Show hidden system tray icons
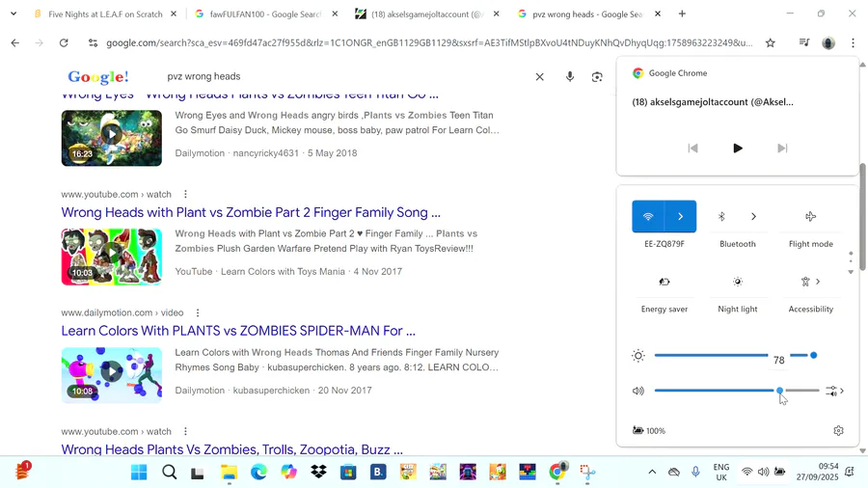The width and height of the screenshot is (868, 488). tap(652, 472)
